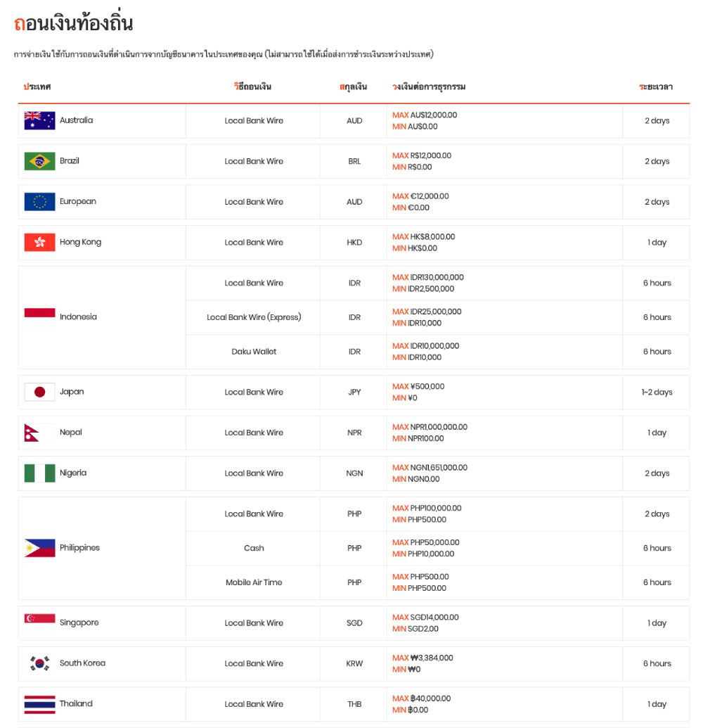Click the KRW currency cell
This screenshot has width=703, height=728.
[354, 663]
